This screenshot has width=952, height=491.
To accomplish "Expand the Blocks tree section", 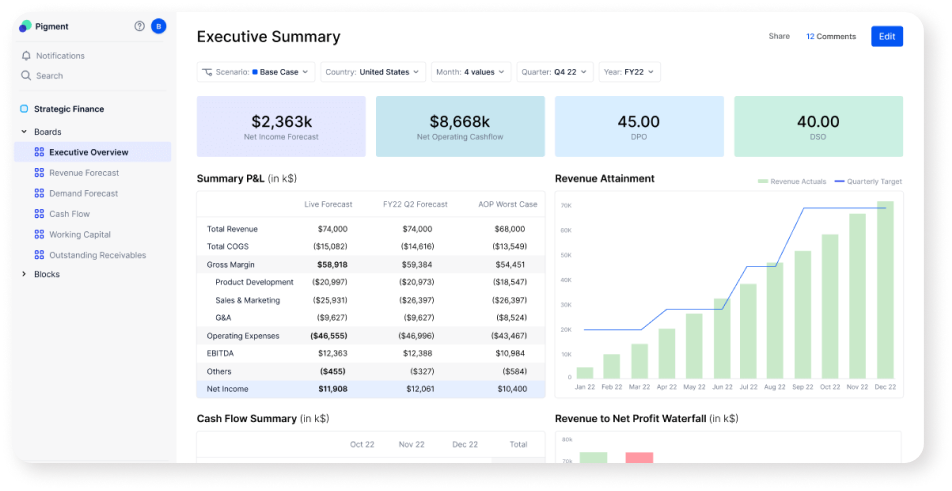I will tap(24, 274).
